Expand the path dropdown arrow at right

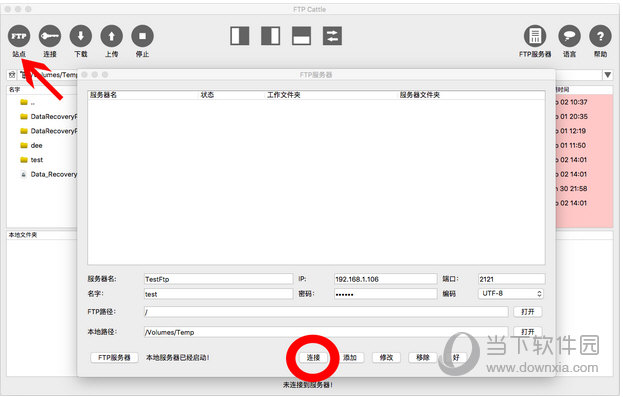[608, 74]
